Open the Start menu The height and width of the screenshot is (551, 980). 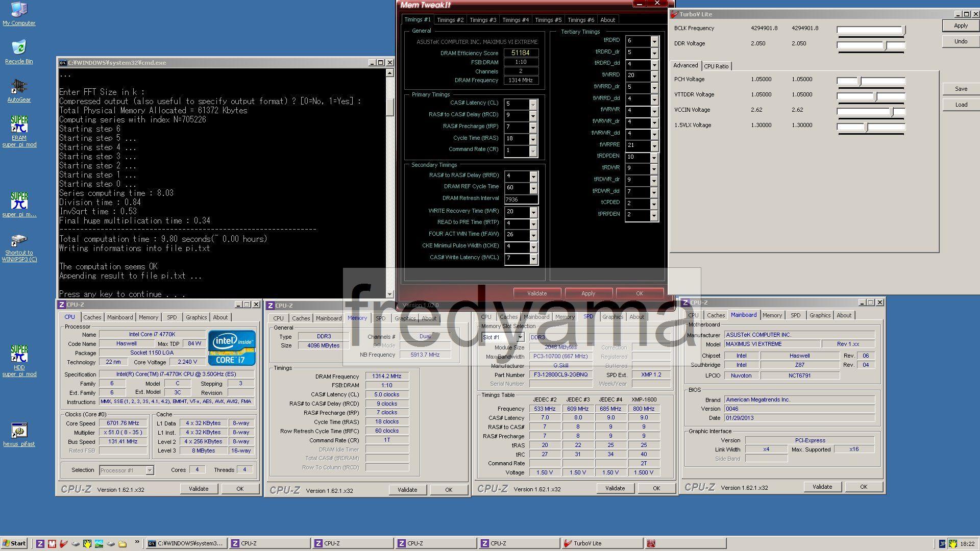point(14,544)
